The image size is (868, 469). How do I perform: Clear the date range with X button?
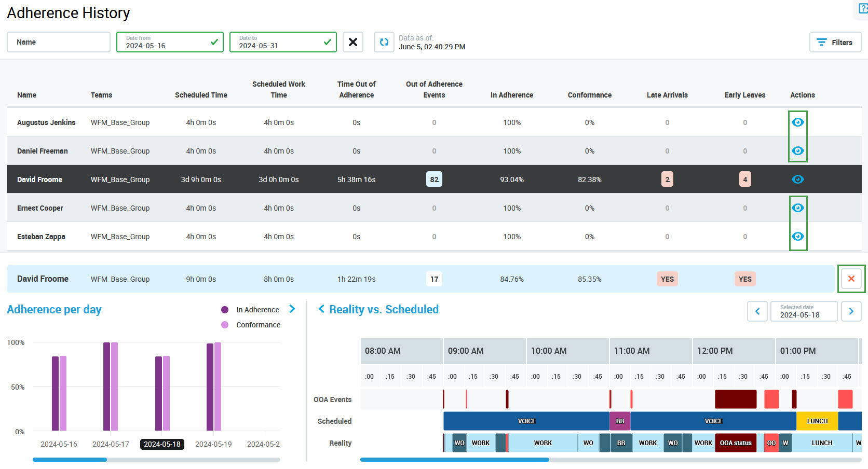click(x=353, y=42)
